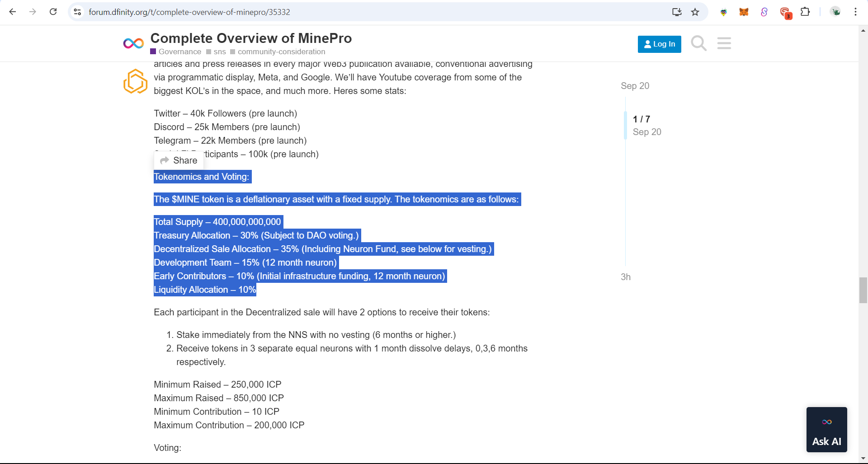
Task: Go back to the previous page
Action: tap(13, 12)
